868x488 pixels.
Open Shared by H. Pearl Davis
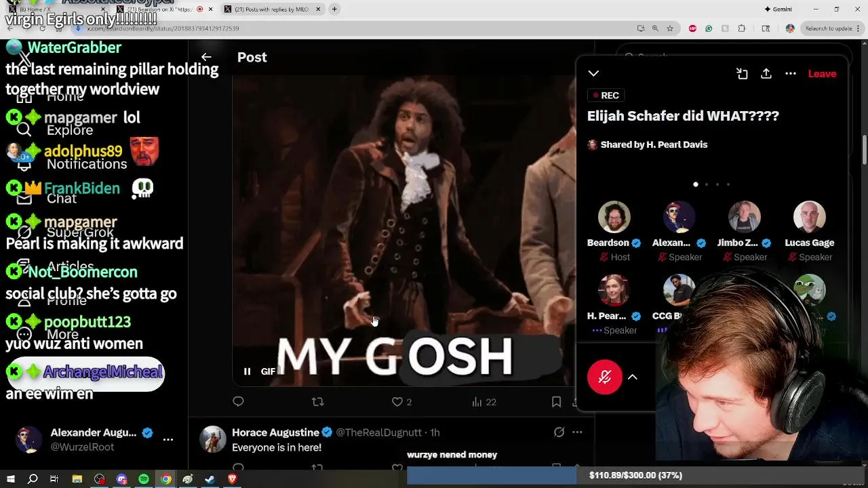click(648, 144)
